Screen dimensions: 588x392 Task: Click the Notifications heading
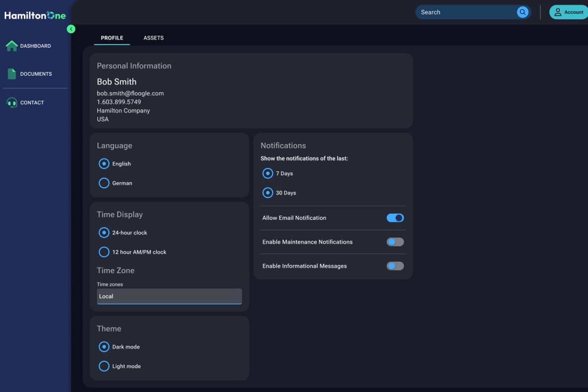tap(283, 146)
